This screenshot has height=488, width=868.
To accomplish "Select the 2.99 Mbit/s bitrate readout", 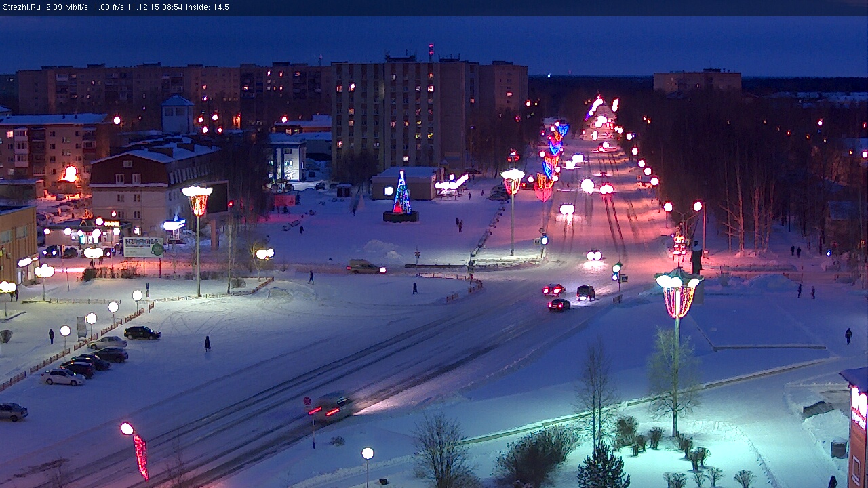I will pyautogui.click(x=67, y=7).
